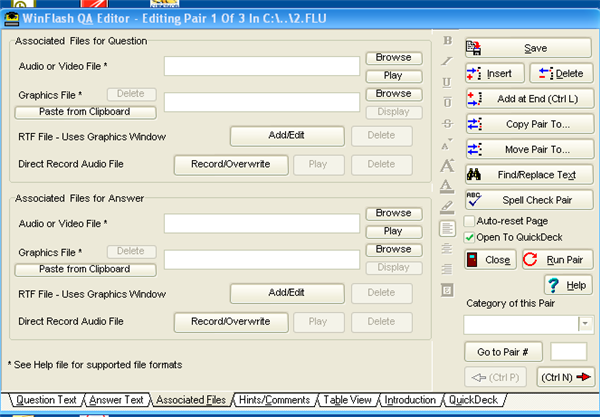Insert a new pair
600x417 pixels.
[x=495, y=73]
